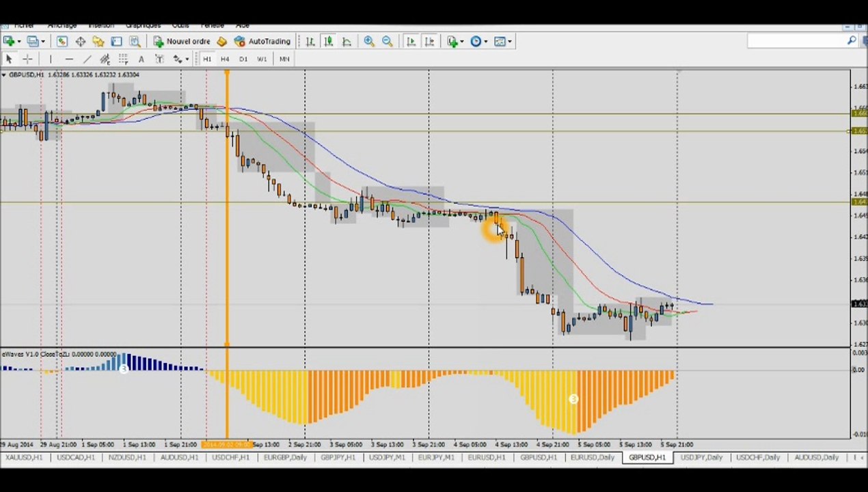Switch to the USDCAD,H1 chart tab
Image resolution: width=868 pixels, height=492 pixels.
click(x=75, y=457)
